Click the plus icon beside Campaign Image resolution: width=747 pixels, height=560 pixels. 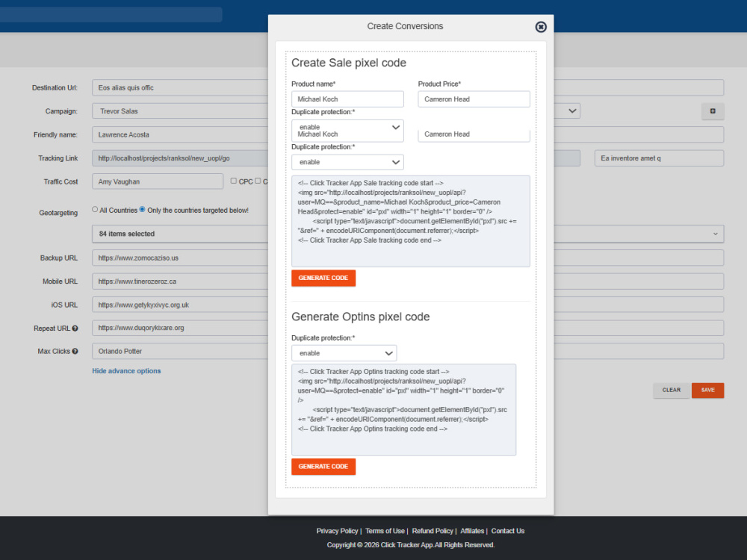713,111
